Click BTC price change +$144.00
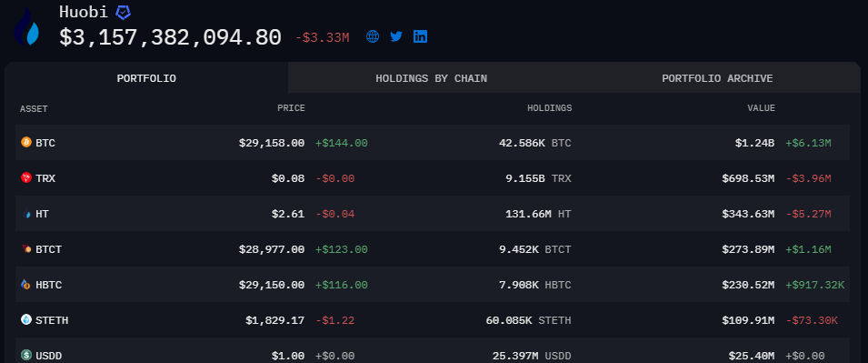Viewport: 868px width, 363px height. [342, 143]
